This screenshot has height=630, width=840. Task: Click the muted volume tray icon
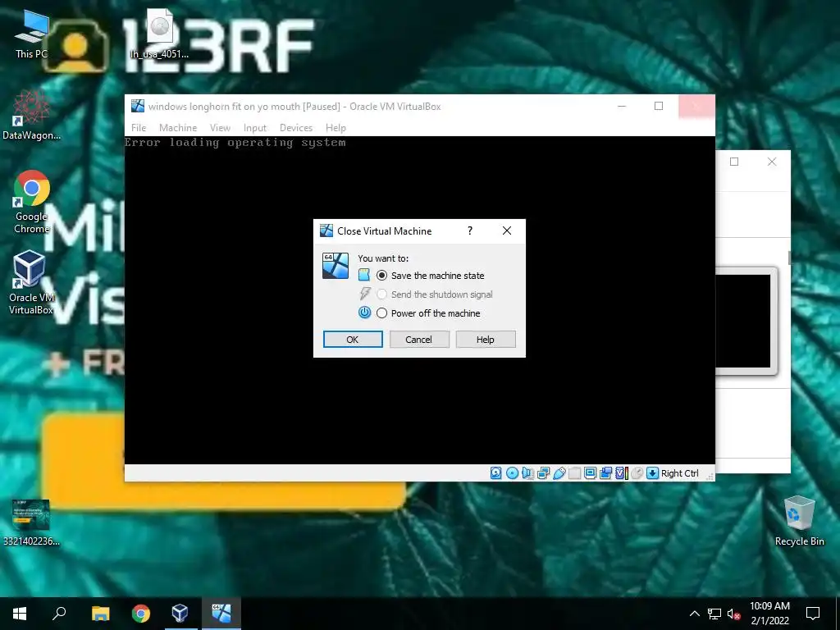click(x=733, y=614)
